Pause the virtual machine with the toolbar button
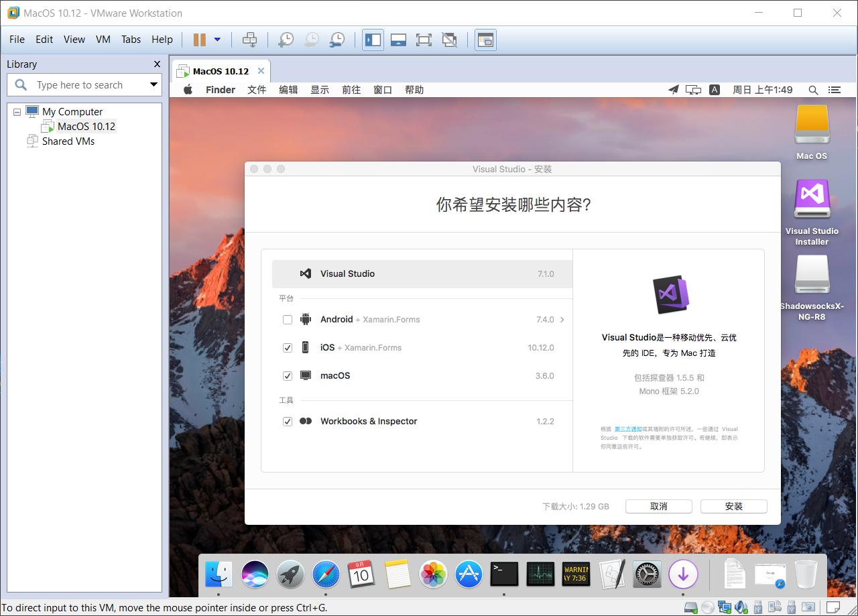858x616 pixels. pos(200,40)
